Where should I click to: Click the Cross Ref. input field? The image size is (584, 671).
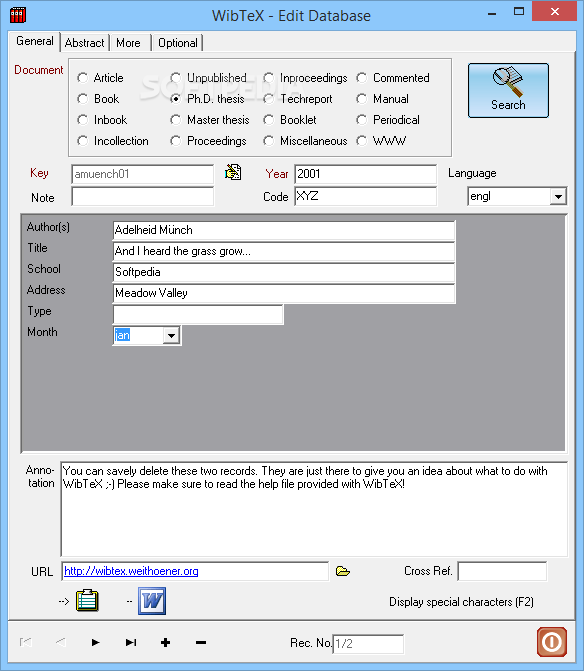click(502, 571)
